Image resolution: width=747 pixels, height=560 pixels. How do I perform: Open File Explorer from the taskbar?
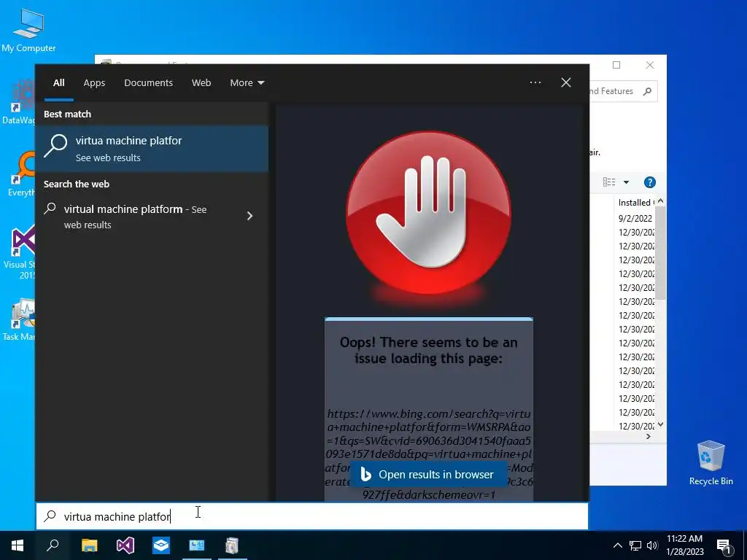click(89, 545)
